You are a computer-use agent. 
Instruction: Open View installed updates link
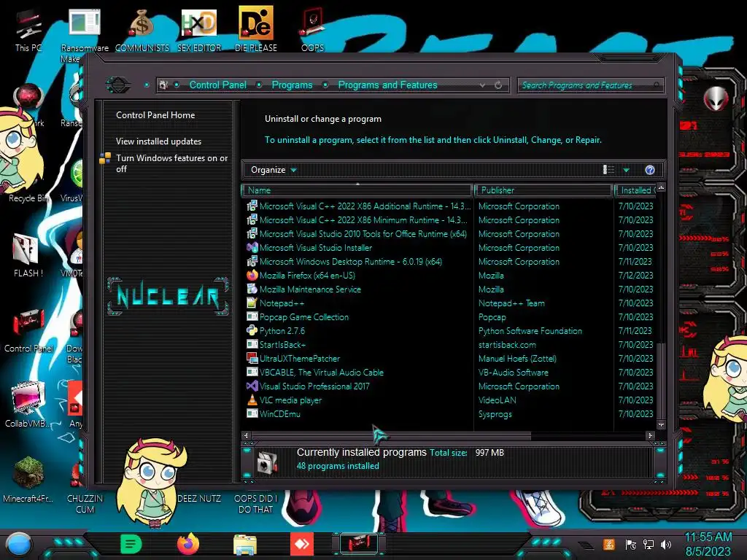[x=158, y=141]
